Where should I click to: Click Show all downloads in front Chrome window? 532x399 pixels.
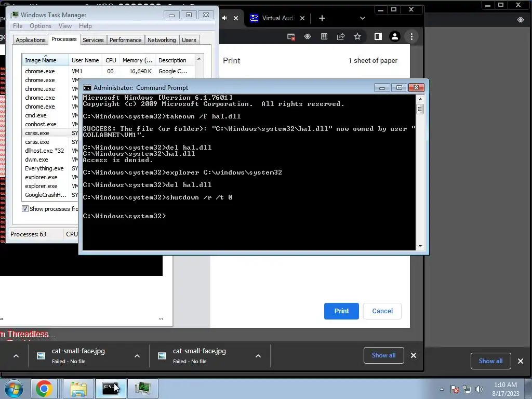point(384,355)
